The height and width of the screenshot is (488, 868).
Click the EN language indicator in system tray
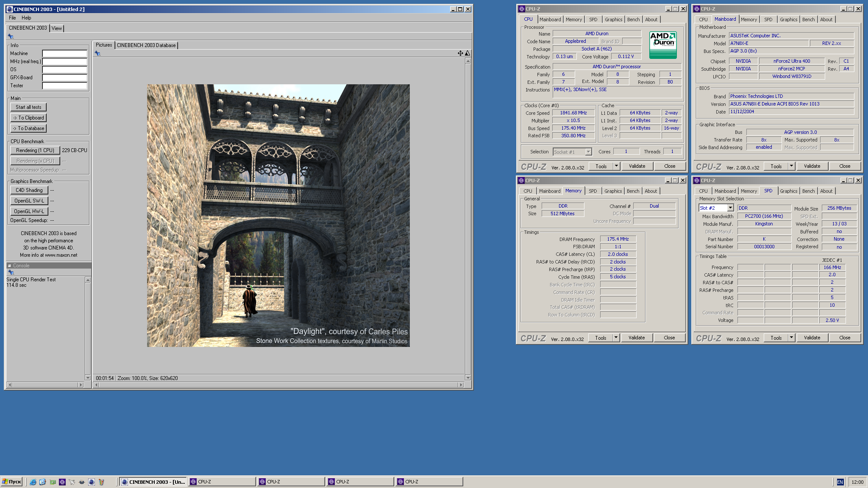click(840, 482)
